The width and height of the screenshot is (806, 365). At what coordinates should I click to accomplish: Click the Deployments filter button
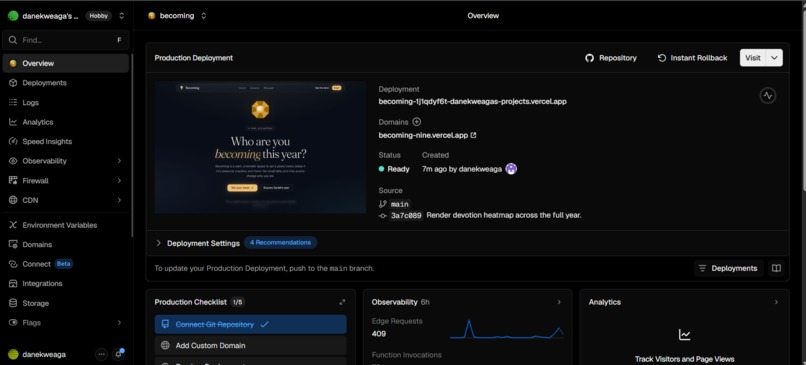pyautogui.click(x=728, y=268)
